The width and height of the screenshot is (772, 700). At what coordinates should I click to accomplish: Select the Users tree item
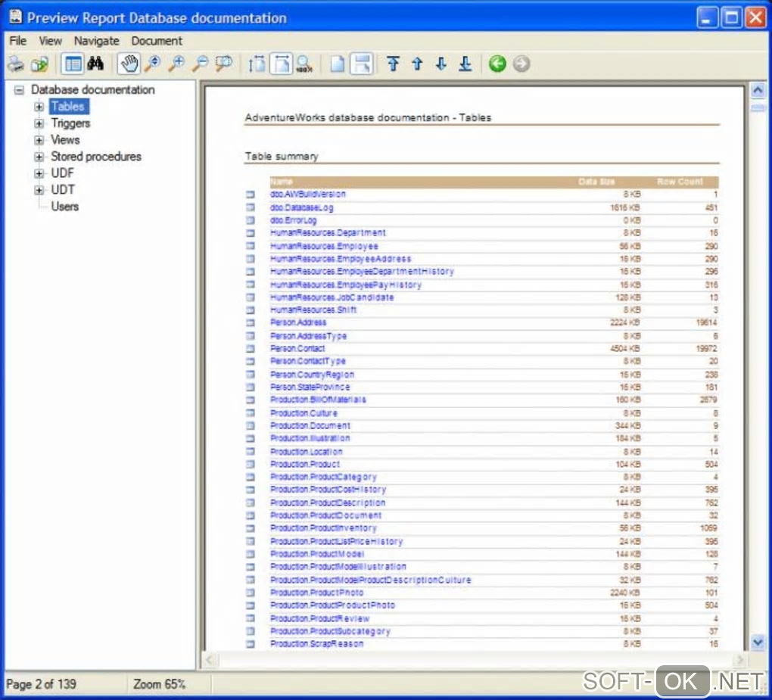coord(64,207)
